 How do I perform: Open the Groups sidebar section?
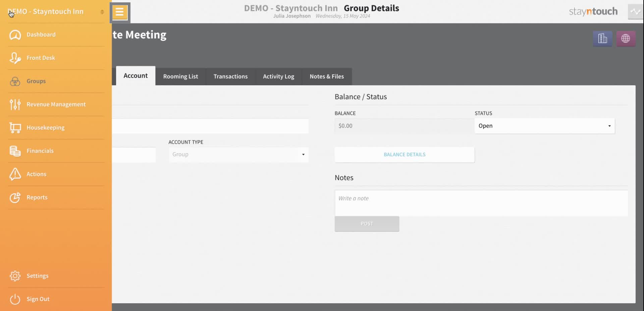tap(56, 81)
